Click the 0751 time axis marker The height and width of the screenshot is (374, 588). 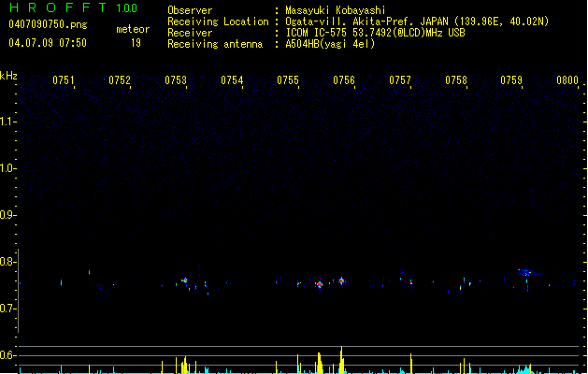coord(63,79)
